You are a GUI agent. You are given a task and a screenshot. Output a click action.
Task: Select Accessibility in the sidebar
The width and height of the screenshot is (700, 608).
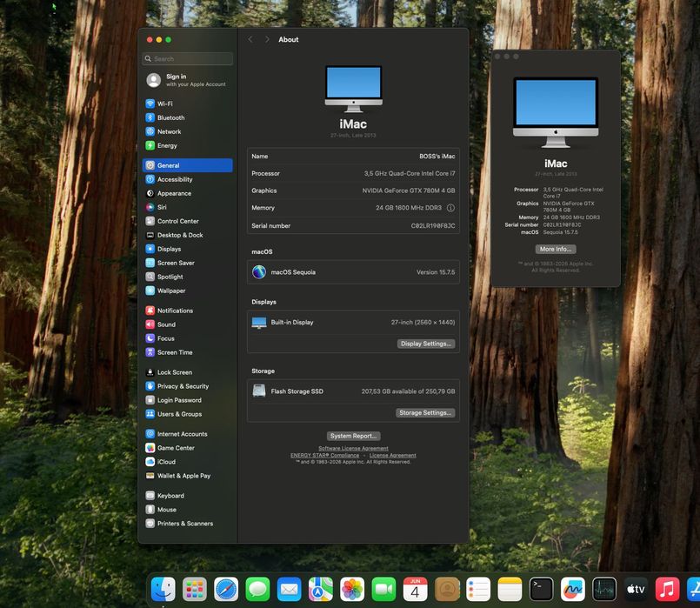[x=188, y=179]
